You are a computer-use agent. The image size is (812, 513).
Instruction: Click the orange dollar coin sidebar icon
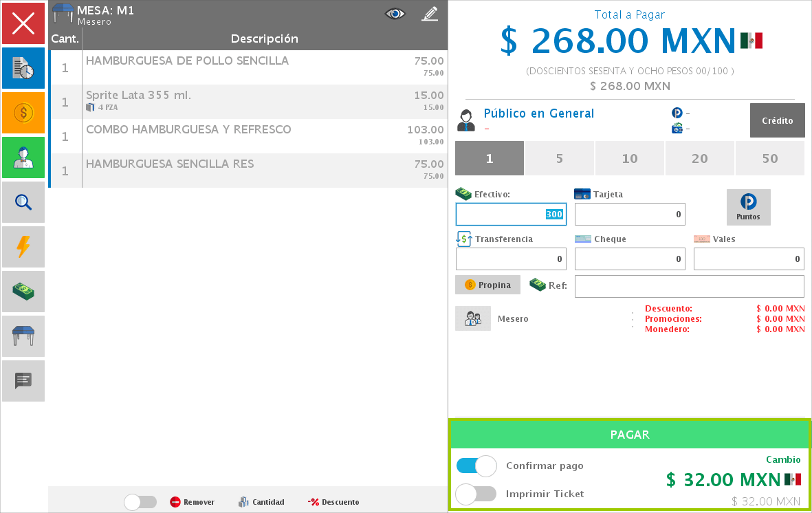point(23,113)
